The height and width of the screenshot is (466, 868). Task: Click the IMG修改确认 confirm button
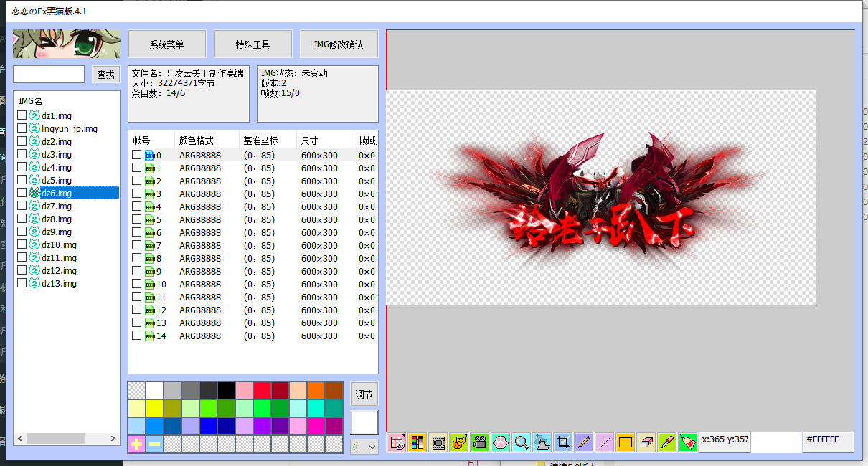[x=339, y=44]
